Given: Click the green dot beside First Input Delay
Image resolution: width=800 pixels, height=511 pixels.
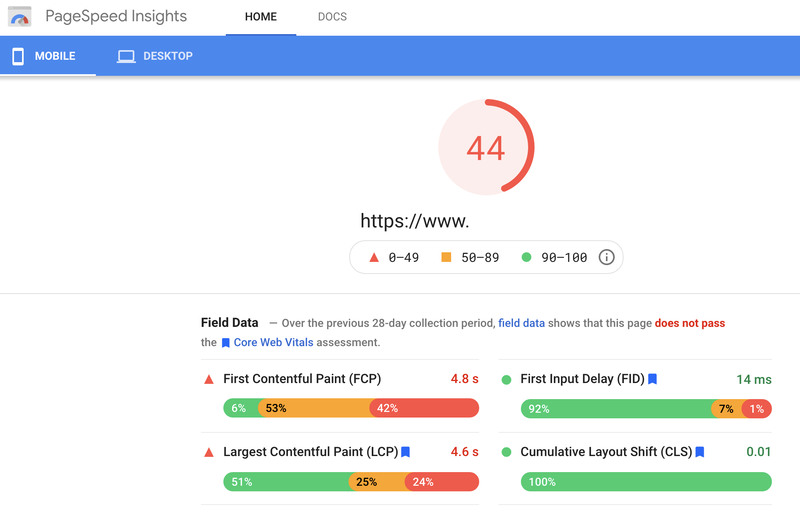Looking at the screenshot, I should [x=506, y=379].
